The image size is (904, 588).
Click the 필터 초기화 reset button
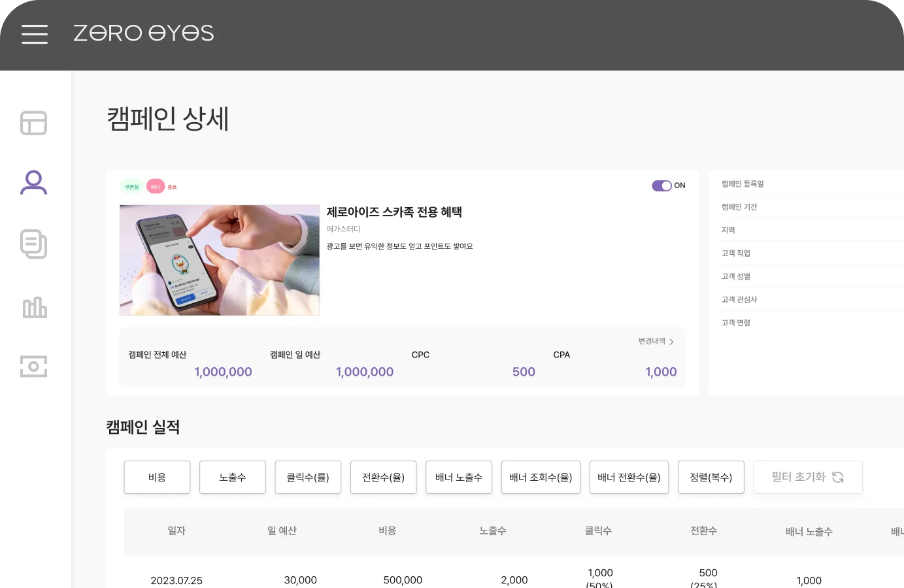[x=808, y=478]
